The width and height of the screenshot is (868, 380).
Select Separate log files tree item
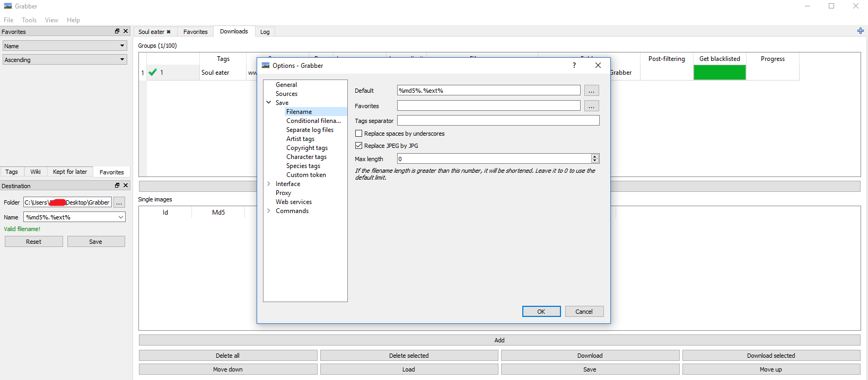pos(310,130)
